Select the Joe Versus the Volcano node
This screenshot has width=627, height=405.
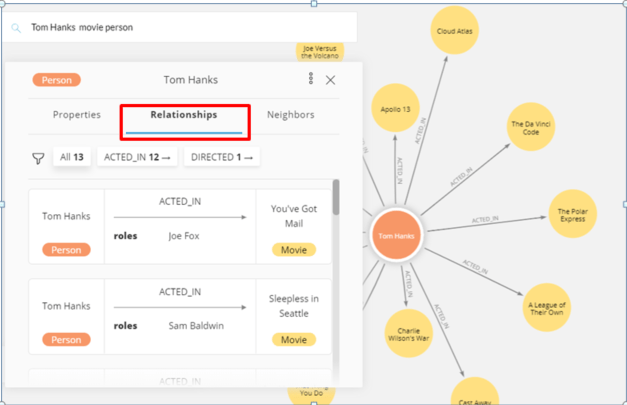pyautogui.click(x=319, y=52)
